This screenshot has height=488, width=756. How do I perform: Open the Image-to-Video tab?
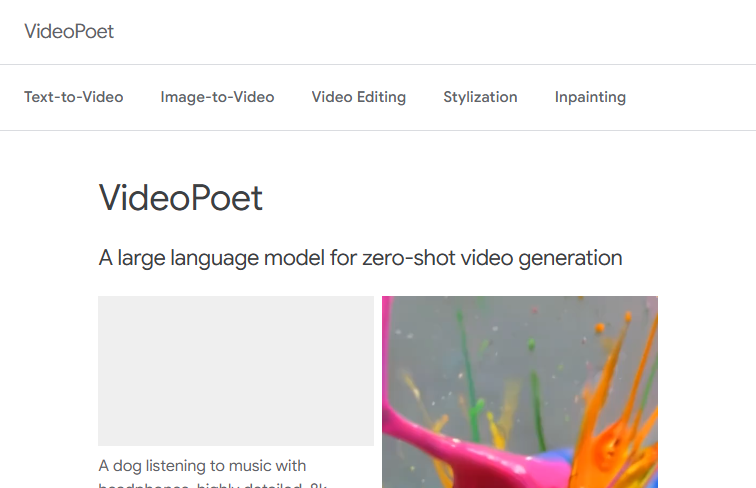[217, 97]
